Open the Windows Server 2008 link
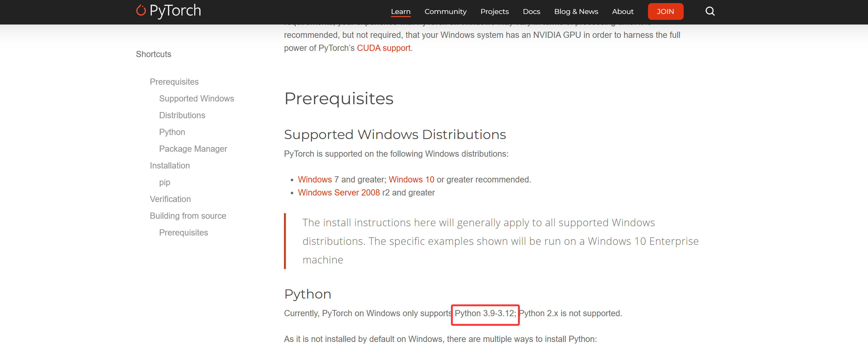The image size is (868, 350). click(x=338, y=193)
